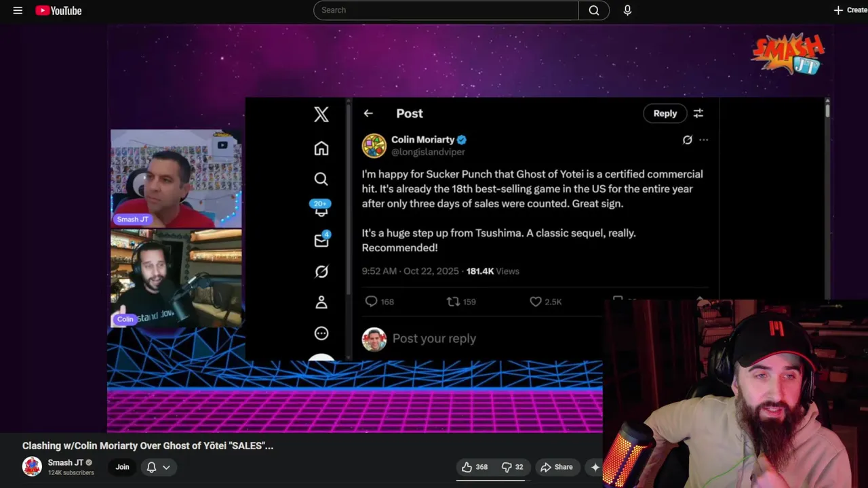Click post timestamp 9:52 AM Oct 22, 2025
868x488 pixels.
pyautogui.click(x=410, y=271)
